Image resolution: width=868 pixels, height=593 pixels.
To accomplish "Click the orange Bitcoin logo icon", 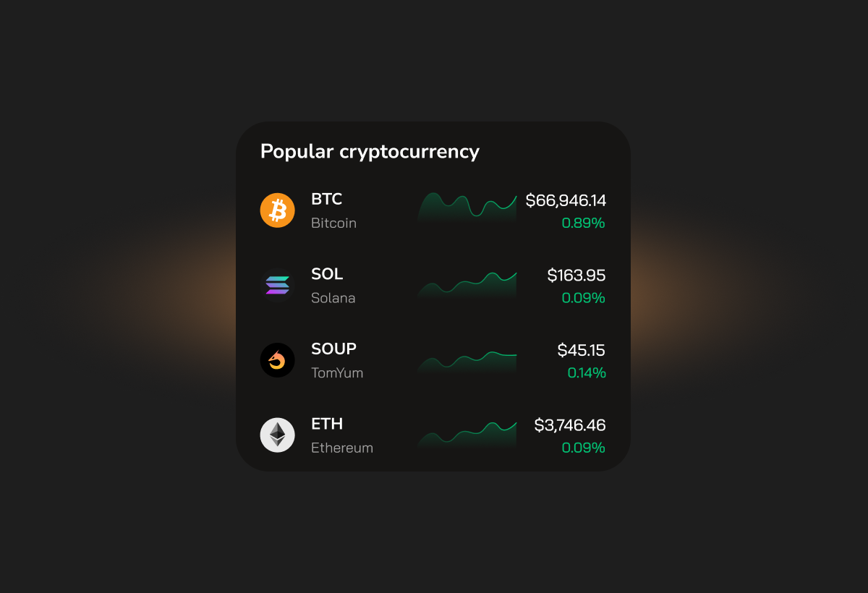I will 278,210.
